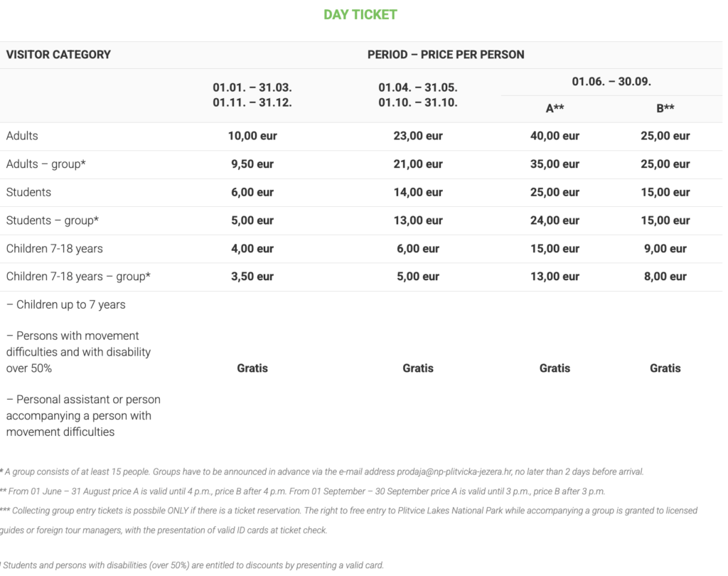Viewport: 728px width, 576px height.
Task: Click the "Children 7-18 years – group*" label
Action: coord(78,277)
